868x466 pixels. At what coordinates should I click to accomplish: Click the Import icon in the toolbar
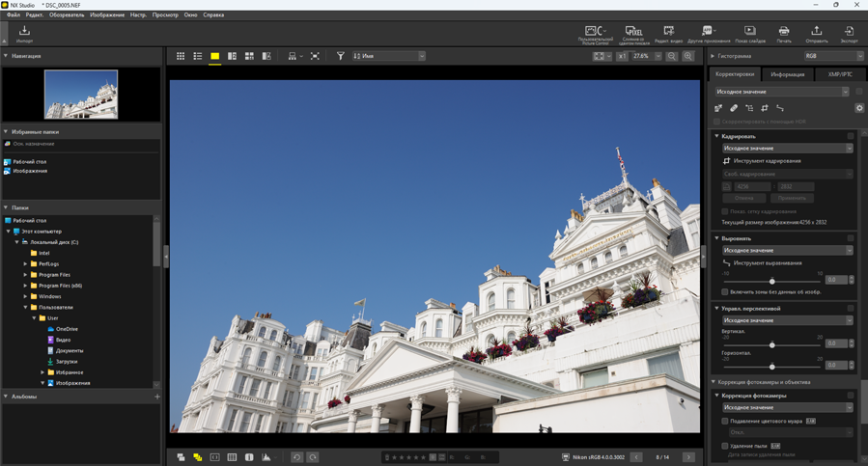tap(24, 34)
